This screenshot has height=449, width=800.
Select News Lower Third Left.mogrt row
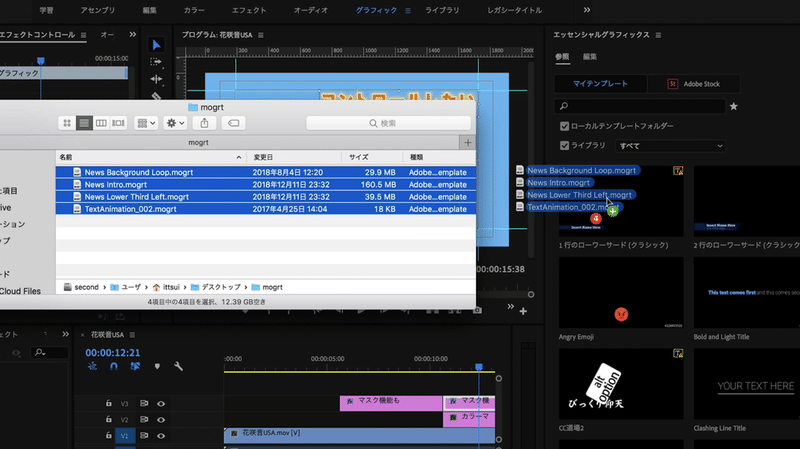coord(266,197)
